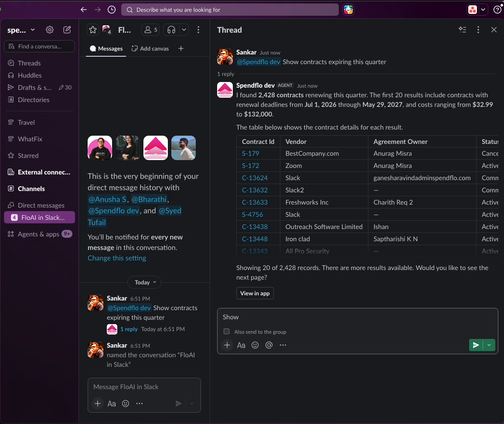Send the thread reply now
This screenshot has height=424, width=504.
click(476, 345)
